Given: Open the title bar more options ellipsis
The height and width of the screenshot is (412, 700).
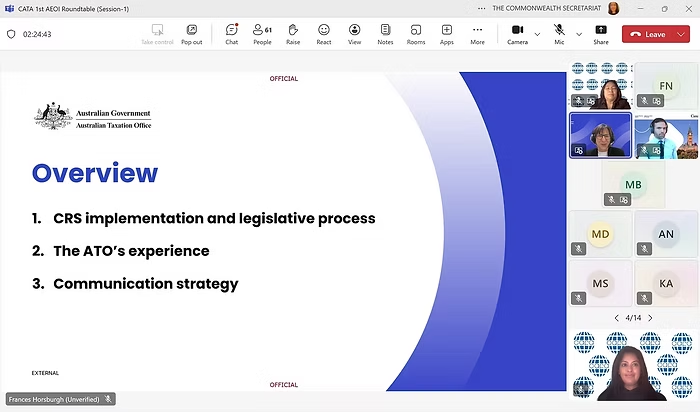Looking at the screenshot, I should [x=481, y=8].
